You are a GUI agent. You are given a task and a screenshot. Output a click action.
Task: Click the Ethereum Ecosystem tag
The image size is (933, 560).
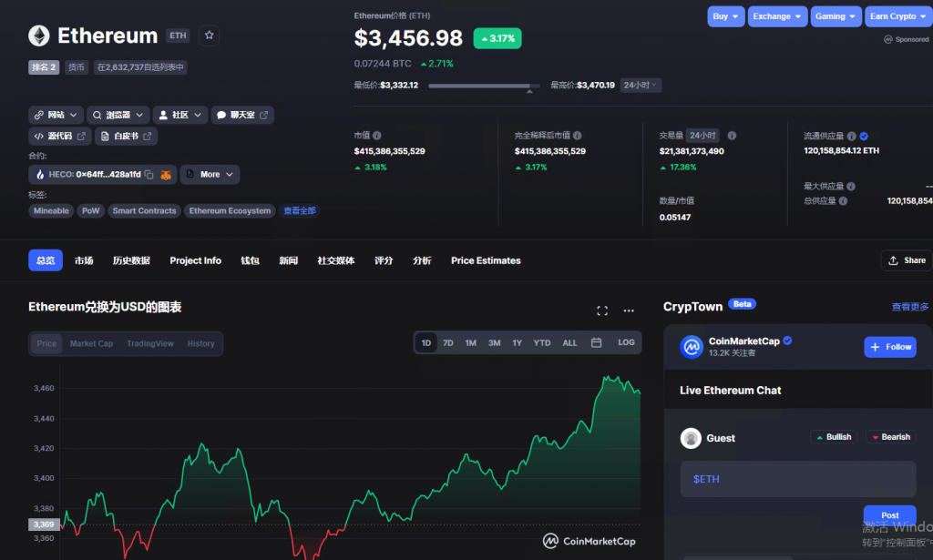pos(230,210)
